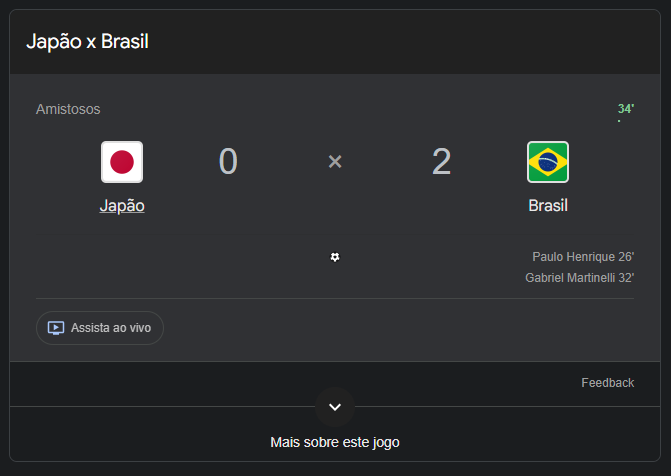Viewport: 671px width, 476px height.
Task: Click the live TV screen icon
Action: click(56, 328)
